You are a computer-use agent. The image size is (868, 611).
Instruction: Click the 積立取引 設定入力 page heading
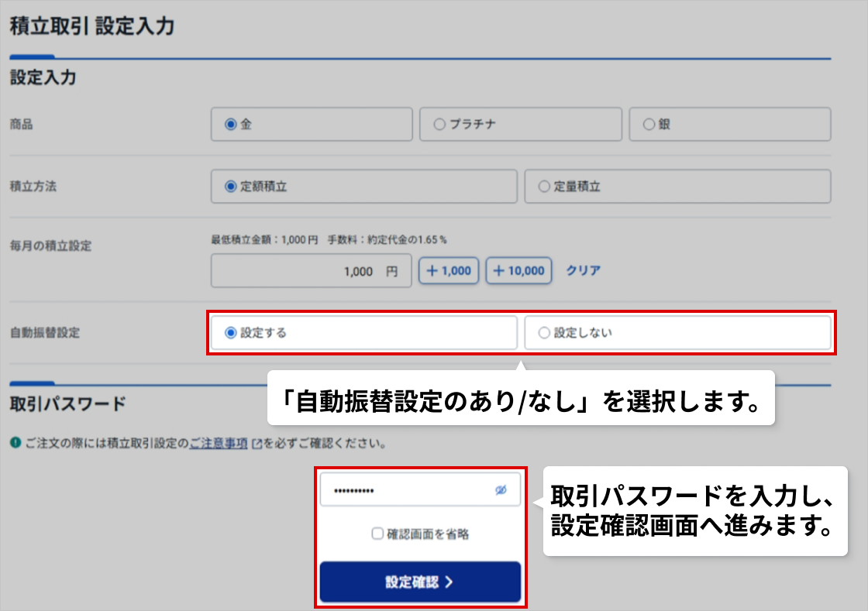92,27
